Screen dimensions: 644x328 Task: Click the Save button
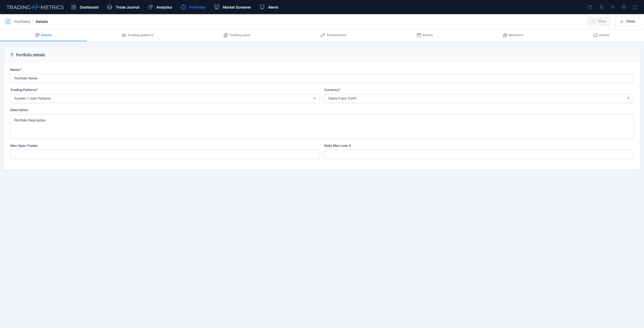pos(599,22)
